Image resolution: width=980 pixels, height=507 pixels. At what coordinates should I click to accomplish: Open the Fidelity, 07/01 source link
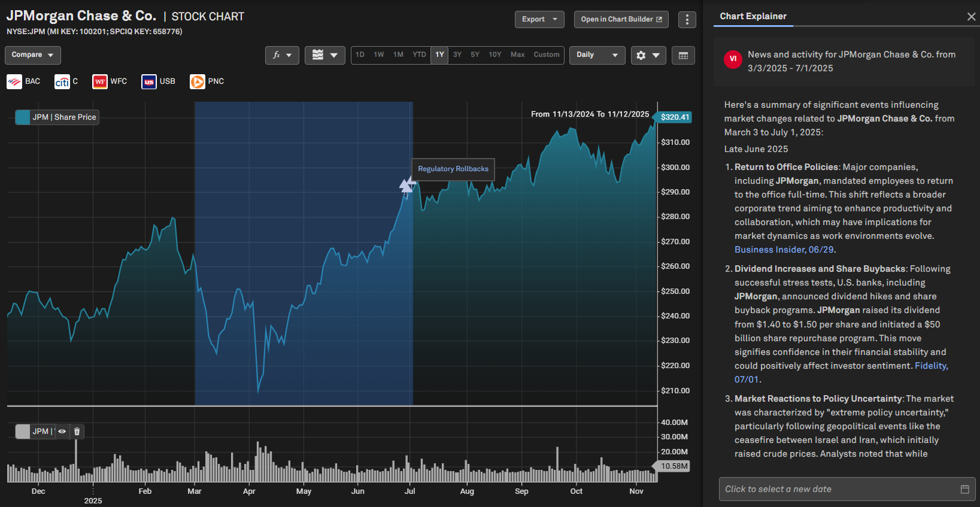click(x=932, y=366)
